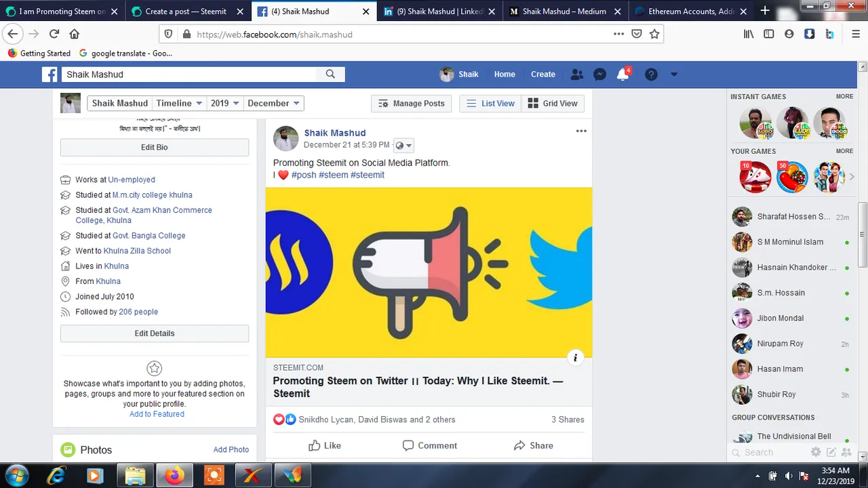The image size is (868, 488).
Task: Open the Windows Start button
Action: (x=16, y=475)
